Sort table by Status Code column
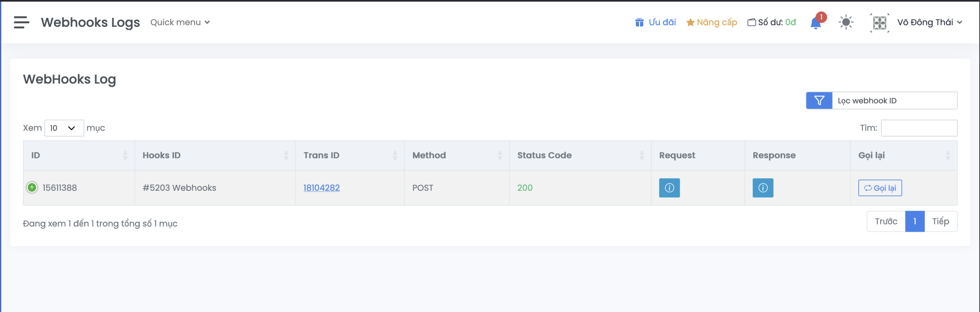 tap(580, 155)
